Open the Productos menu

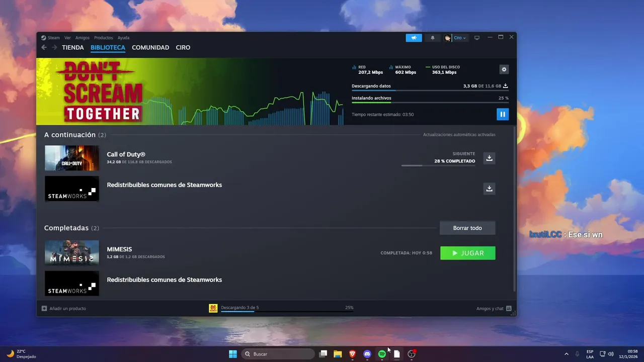(104, 38)
